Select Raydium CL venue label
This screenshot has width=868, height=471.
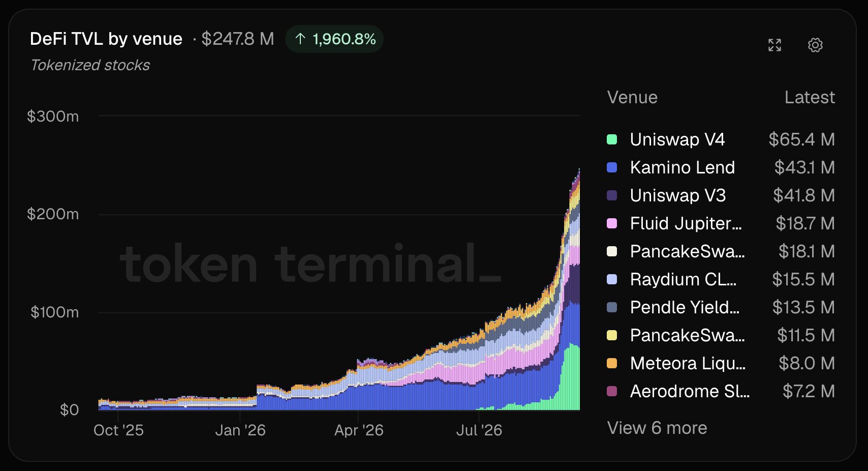click(684, 279)
